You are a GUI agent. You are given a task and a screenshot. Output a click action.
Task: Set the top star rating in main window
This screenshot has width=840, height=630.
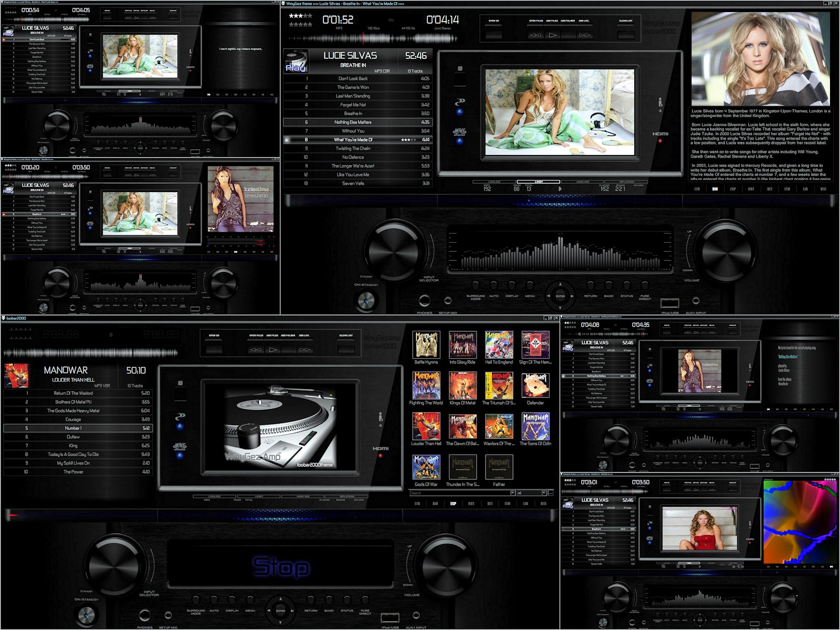pos(300,16)
